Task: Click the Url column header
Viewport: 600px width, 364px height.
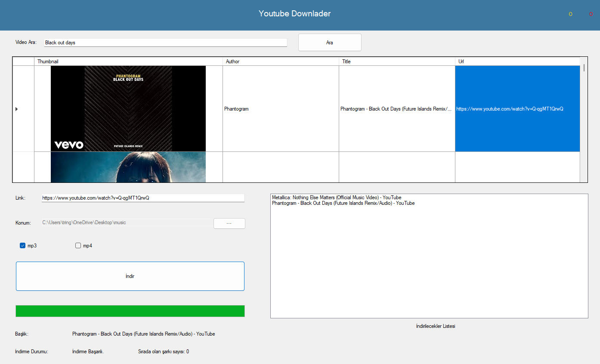Action: (516, 61)
